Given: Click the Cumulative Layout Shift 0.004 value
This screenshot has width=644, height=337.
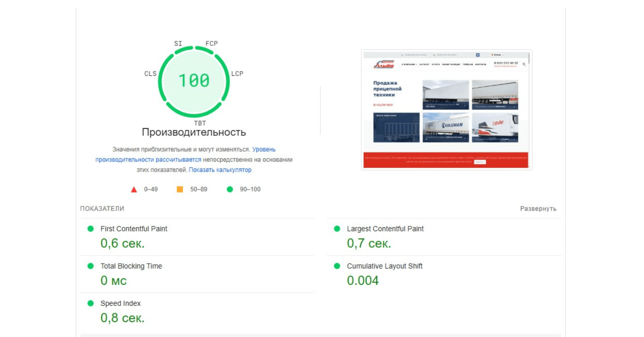Looking at the screenshot, I should [x=363, y=281].
